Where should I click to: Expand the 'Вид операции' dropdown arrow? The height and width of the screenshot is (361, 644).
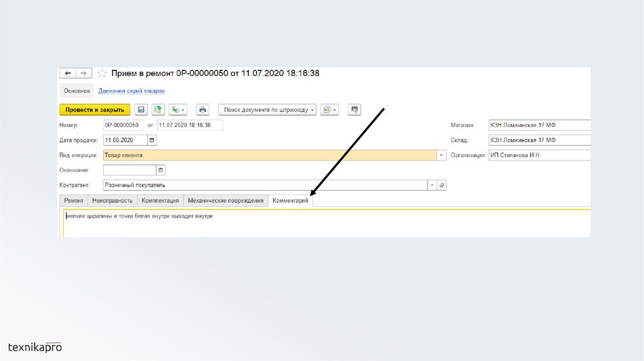[x=441, y=155]
